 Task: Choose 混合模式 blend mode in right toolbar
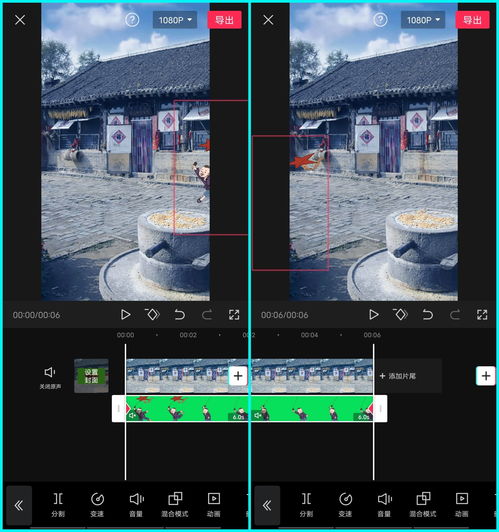(423, 505)
